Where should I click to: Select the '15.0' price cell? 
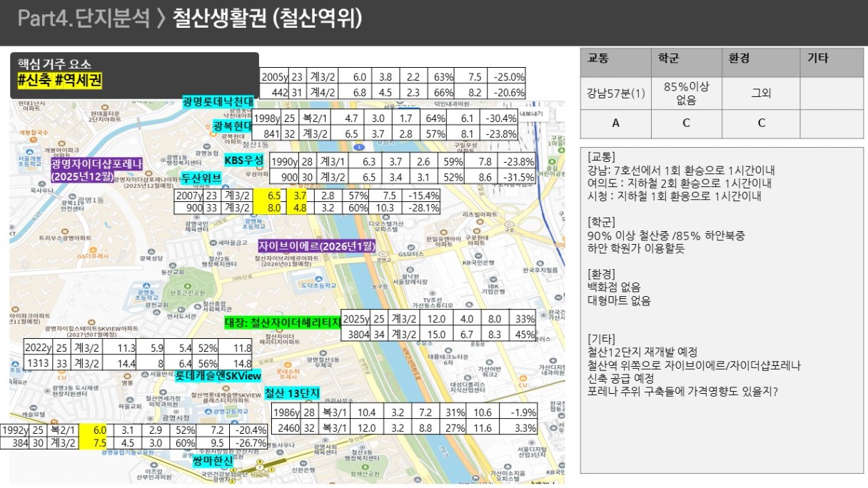pos(436,334)
